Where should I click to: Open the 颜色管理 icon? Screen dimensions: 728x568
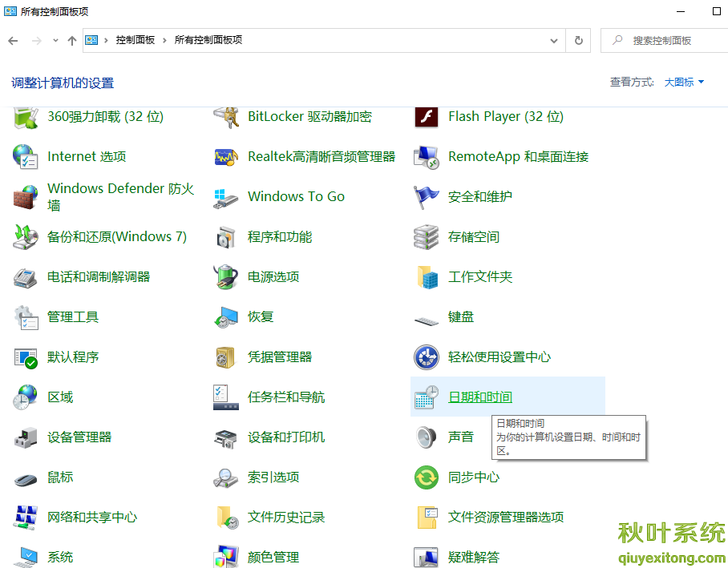click(226, 556)
